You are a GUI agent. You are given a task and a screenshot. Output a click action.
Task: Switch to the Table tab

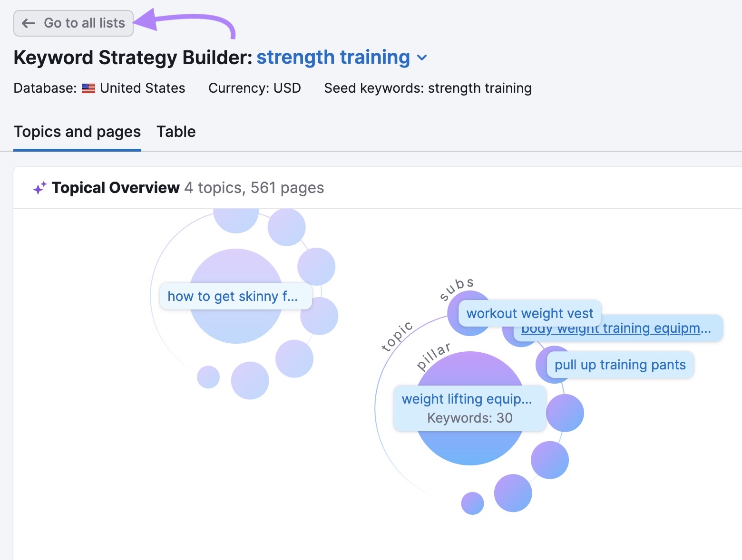point(176,132)
